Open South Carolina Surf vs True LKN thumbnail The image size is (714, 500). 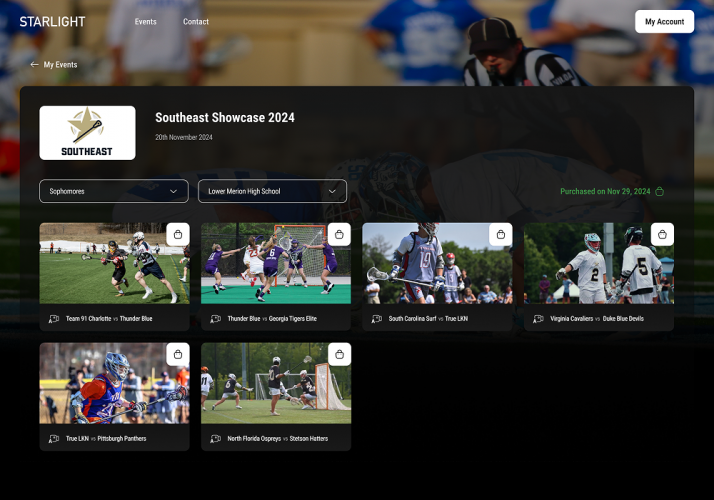pyautogui.click(x=437, y=263)
